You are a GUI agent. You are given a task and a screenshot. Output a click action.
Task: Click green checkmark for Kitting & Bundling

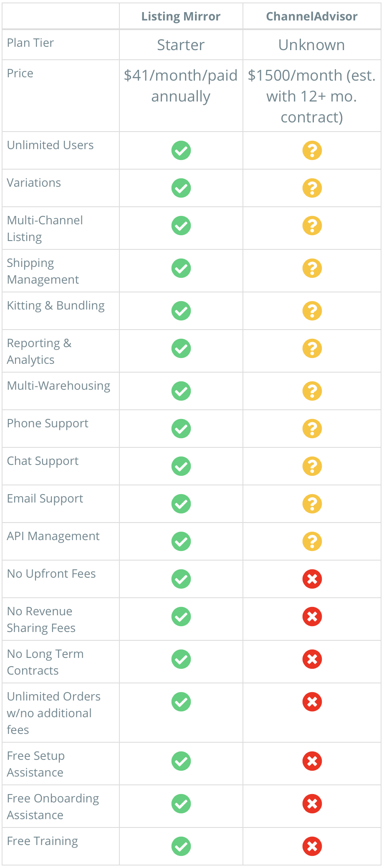(x=181, y=311)
